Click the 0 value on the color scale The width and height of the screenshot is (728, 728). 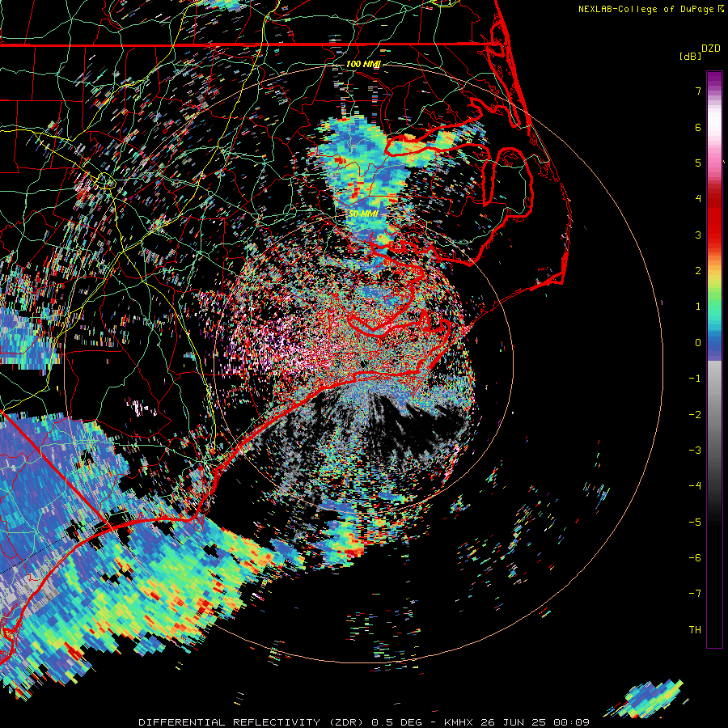tap(698, 343)
